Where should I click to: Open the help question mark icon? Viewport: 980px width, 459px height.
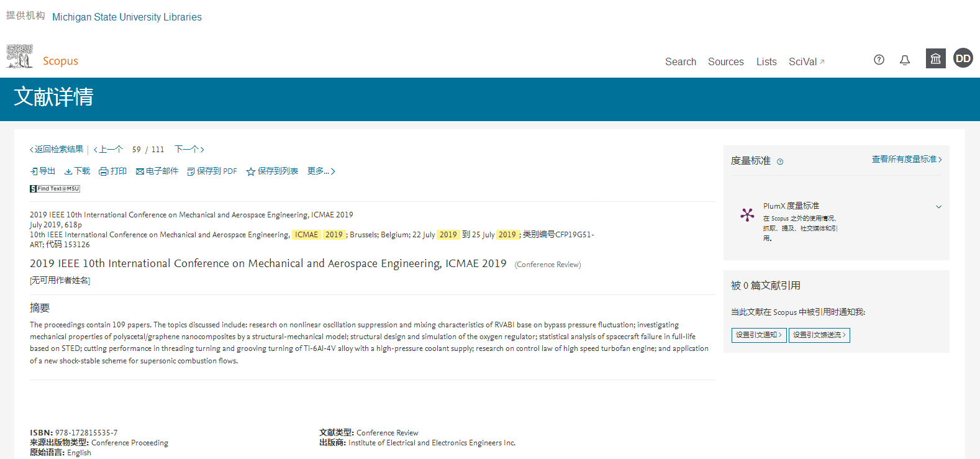879,60
